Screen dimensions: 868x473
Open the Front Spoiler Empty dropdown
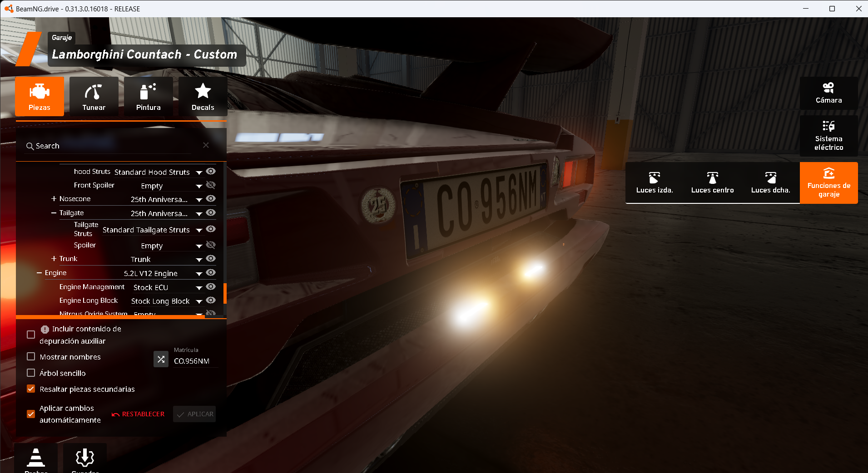(x=171, y=186)
